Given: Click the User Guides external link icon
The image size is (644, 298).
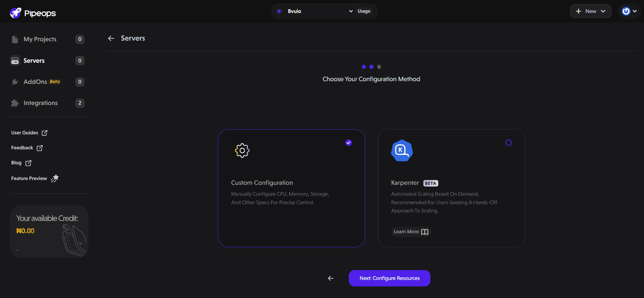Looking at the screenshot, I should 45,133.
